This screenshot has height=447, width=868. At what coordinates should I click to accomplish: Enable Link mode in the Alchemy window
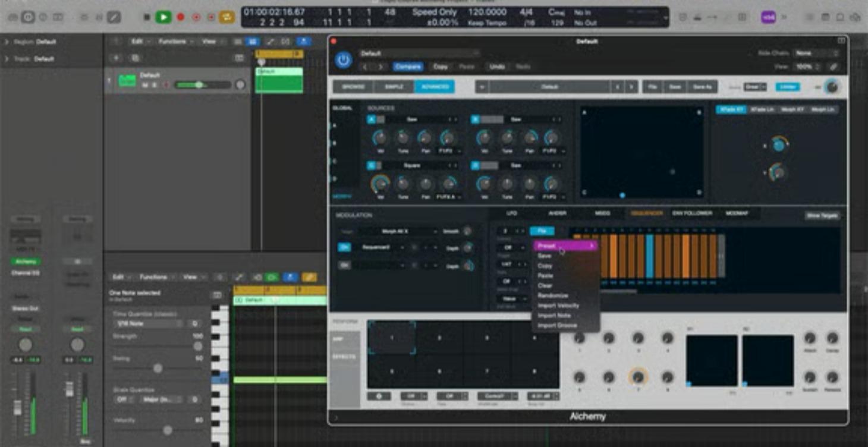(788, 87)
